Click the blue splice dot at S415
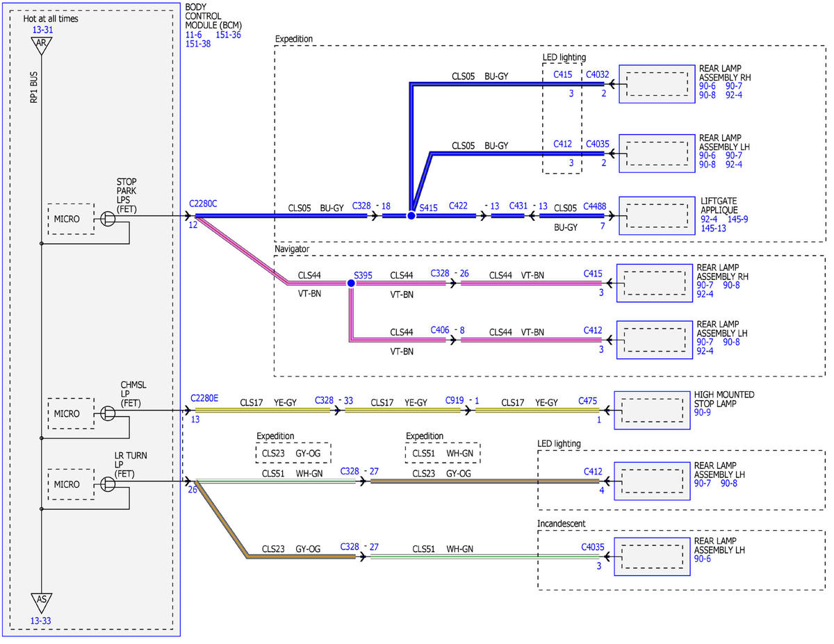The image size is (834, 644). [411, 216]
